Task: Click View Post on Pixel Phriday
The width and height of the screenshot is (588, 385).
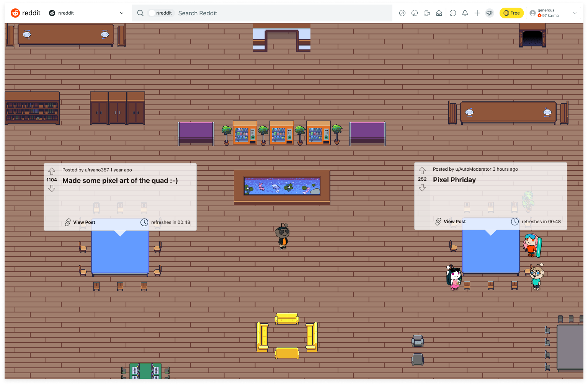Action: [x=451, y=222]
